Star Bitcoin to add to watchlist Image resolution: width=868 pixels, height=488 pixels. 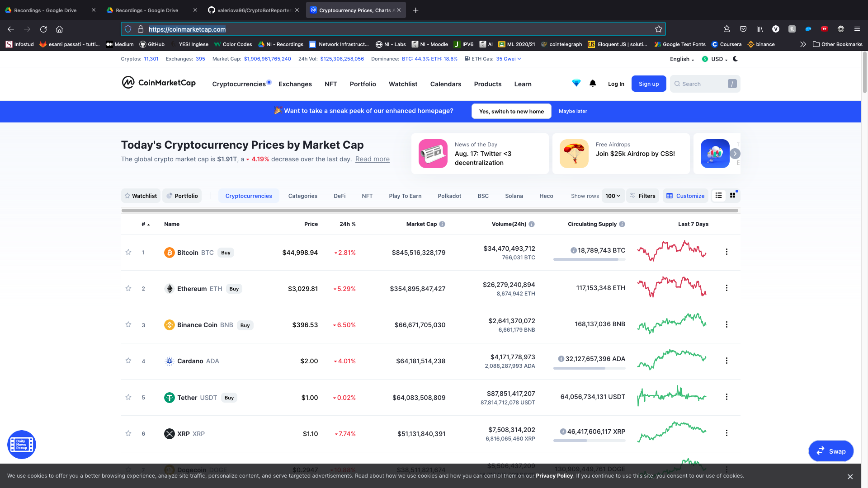click(x=128, y=252)
